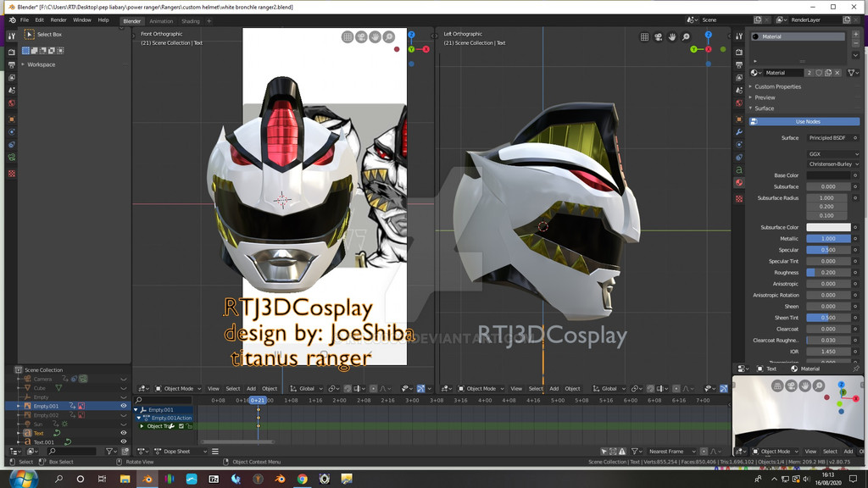Toggle Use Nodes for the material
This screenshot has width=868, height=488.
coord(804,121)
